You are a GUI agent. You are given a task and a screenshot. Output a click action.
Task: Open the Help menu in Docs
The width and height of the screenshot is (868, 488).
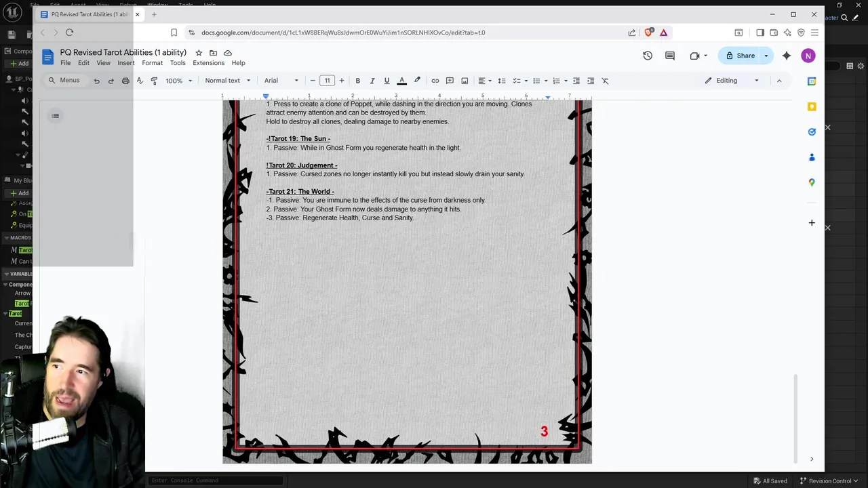point(238,63)
